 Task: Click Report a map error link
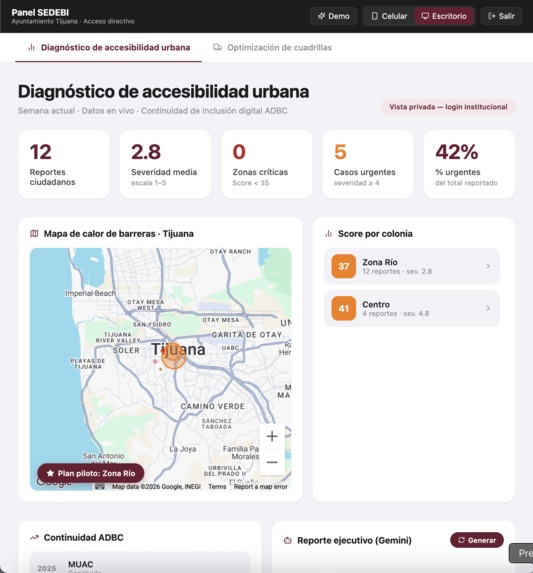[x=260, y=487]
